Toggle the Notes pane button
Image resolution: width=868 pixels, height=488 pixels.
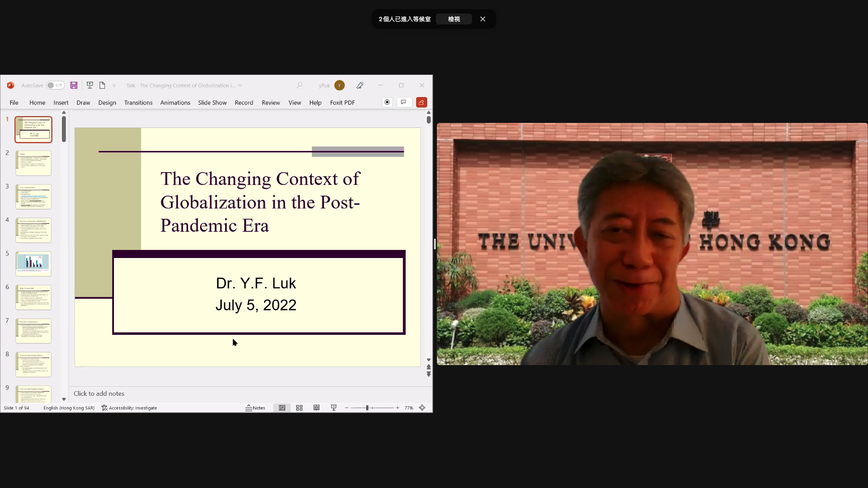[255, 408]
